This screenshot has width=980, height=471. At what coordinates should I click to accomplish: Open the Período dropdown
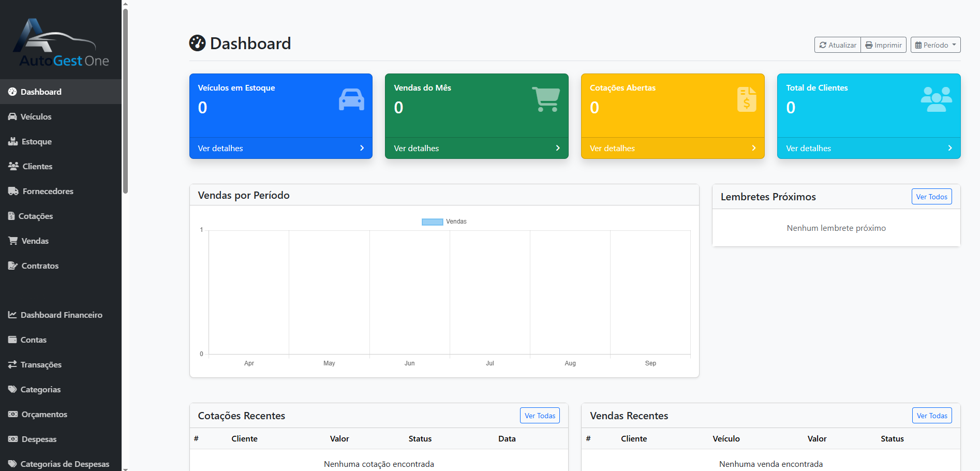coord(935,45)
